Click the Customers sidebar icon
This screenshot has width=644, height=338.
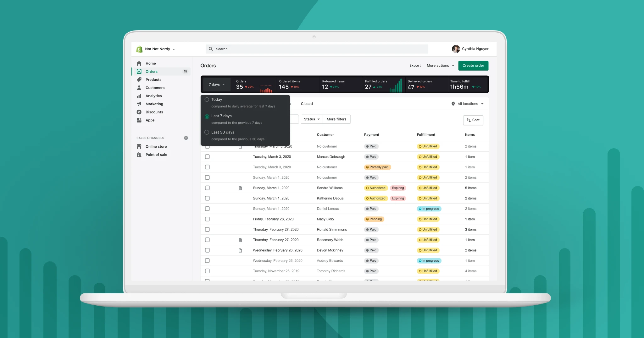139,88
